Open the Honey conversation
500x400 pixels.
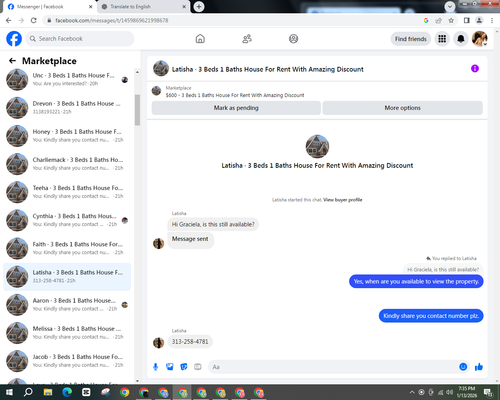[67, 136]
